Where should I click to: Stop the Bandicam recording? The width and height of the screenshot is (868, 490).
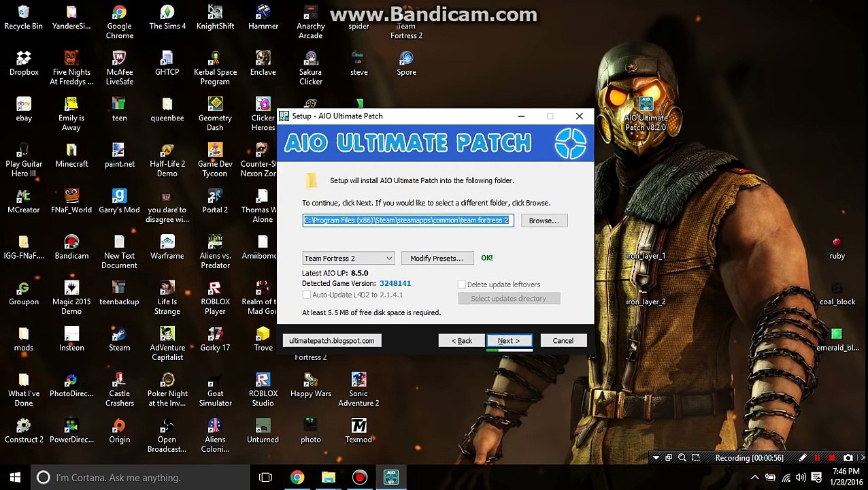(831, 458)
